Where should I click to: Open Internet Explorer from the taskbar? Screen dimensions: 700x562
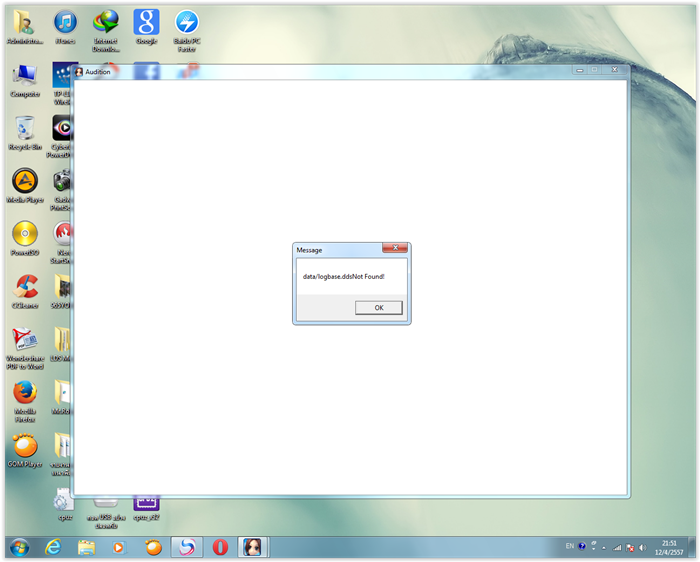(x=53, y=547)
